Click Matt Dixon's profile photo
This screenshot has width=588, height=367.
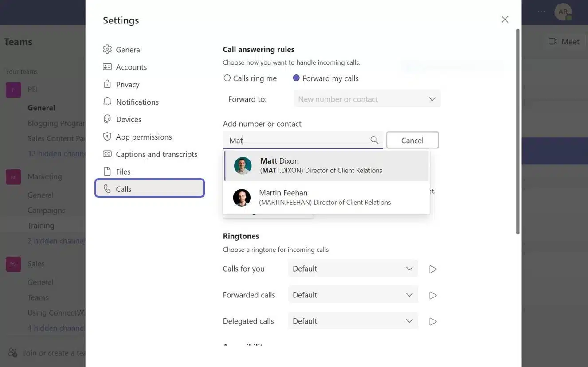[243, 166]
